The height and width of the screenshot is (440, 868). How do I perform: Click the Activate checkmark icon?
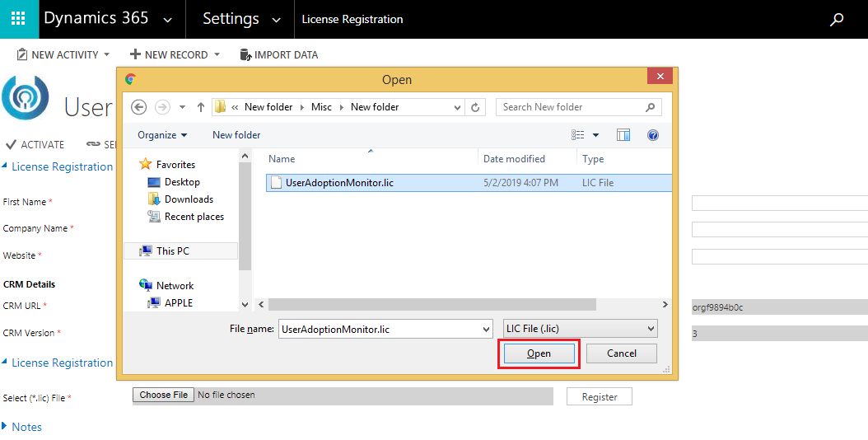click(x=11, y=145)
